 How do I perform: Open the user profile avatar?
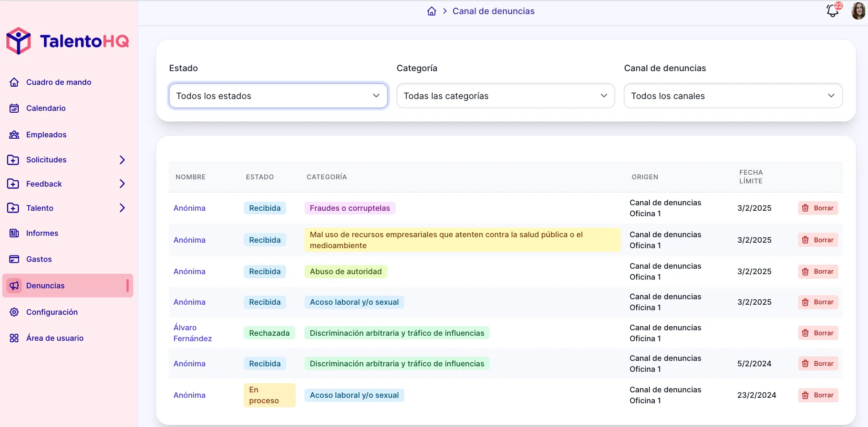click(858, 10)
